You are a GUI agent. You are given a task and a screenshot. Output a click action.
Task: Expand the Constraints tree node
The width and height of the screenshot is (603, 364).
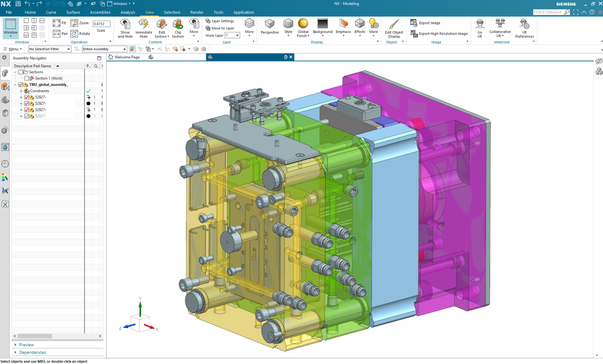click(x=21, y=91)
